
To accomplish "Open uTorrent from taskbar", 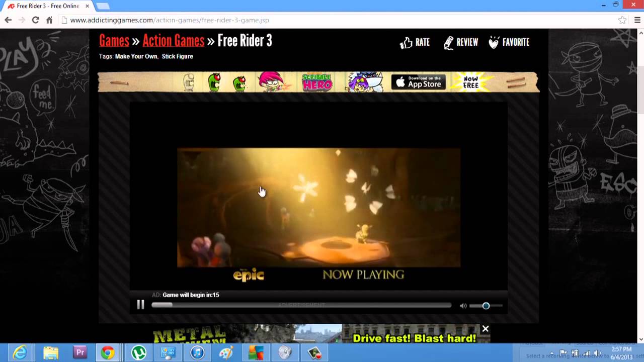I will coord(138,353).
